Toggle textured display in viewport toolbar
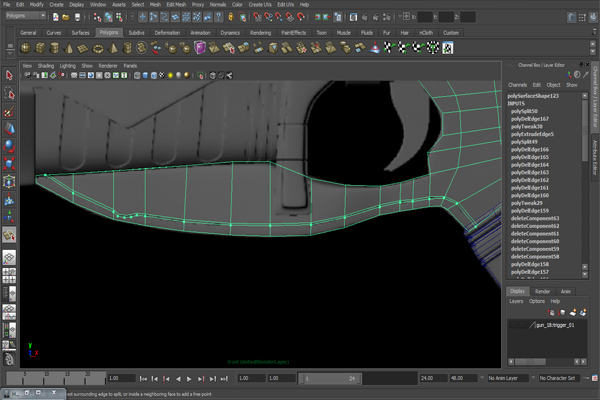This screenshot has height=400, width=600. [162, 75]
